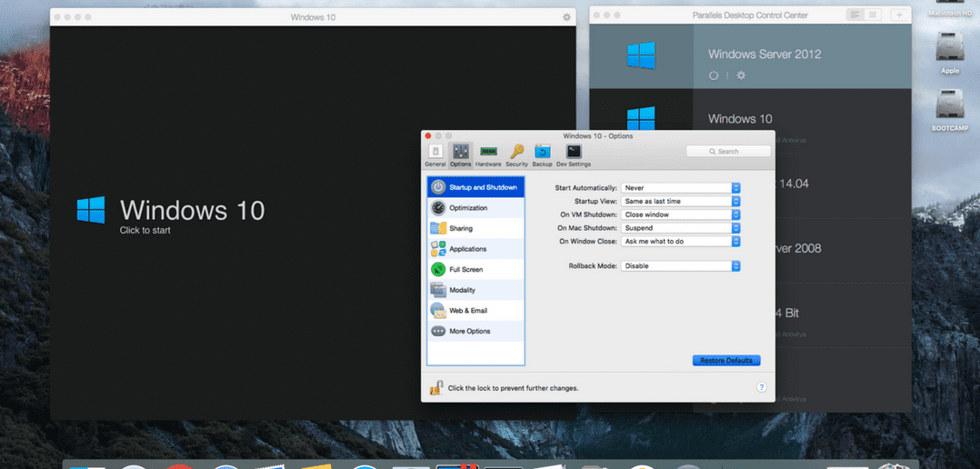Select Windows Server 2012 name text

765,55
